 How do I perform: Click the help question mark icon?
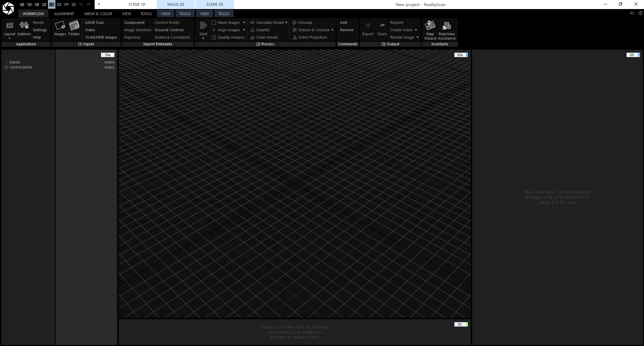[x=640, y=13]
